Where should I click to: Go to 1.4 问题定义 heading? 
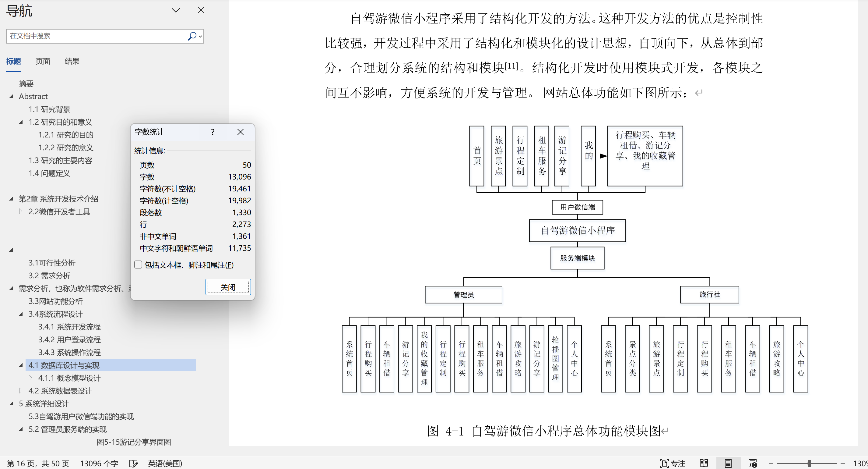coord(49,173)
